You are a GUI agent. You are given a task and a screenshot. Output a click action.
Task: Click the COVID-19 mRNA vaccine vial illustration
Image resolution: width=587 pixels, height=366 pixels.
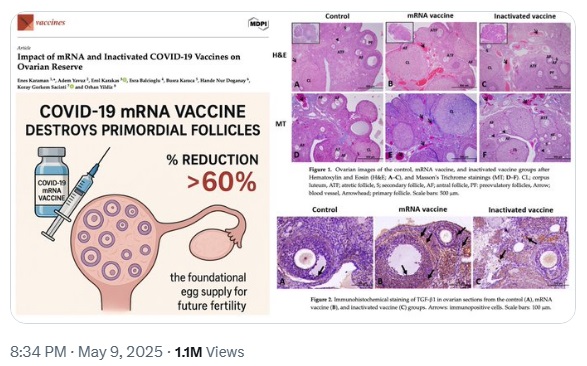point(51,182)
